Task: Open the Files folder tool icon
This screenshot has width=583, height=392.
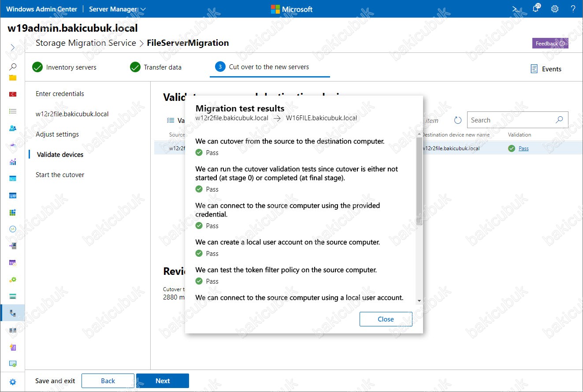Action: click(x=13, y=78)
